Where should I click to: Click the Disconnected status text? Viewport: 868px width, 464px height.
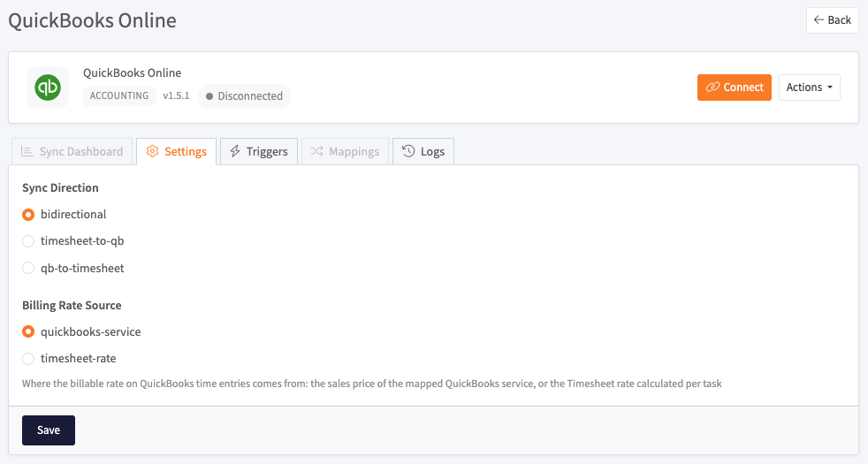pyautogui.click(x=250, y=95)
